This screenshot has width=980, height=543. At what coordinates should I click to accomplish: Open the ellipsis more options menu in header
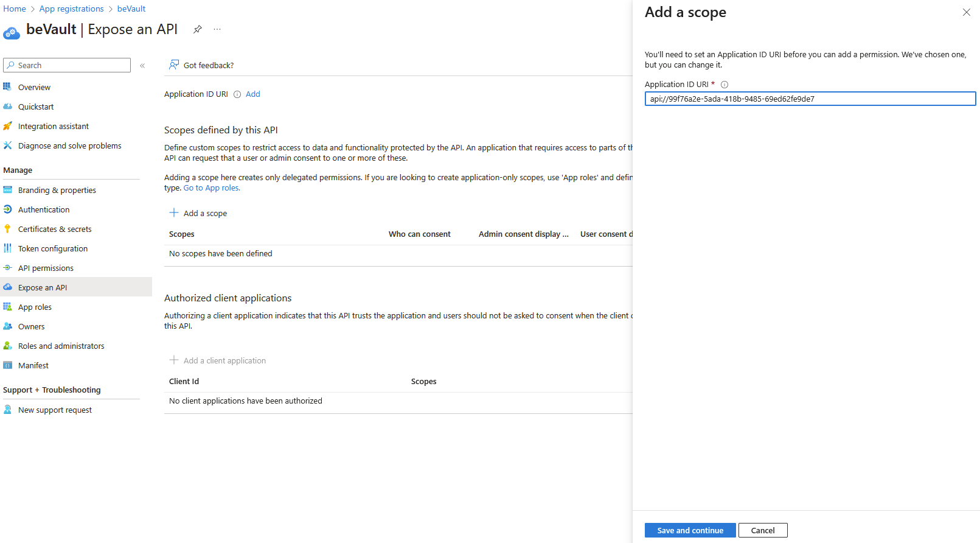pos(217,29)
